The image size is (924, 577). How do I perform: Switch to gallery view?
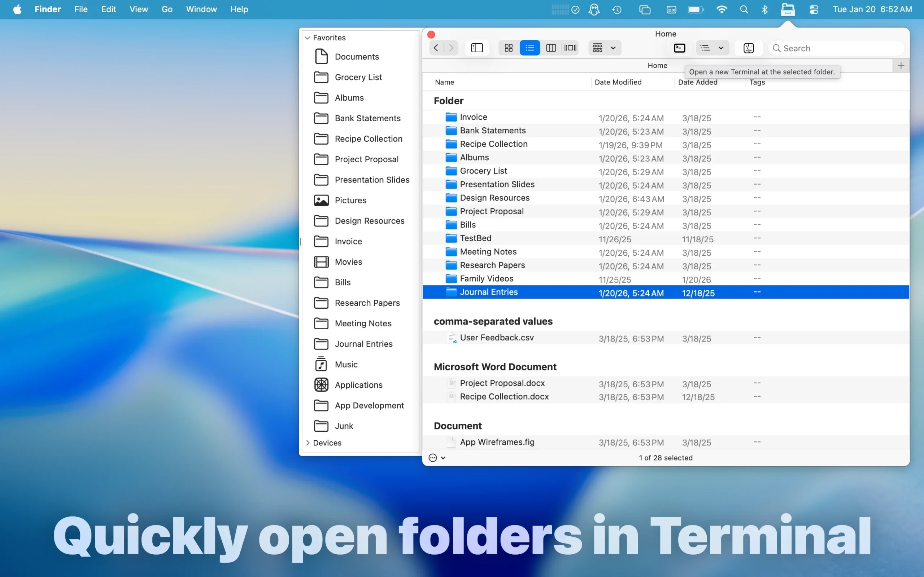[570, 48]
